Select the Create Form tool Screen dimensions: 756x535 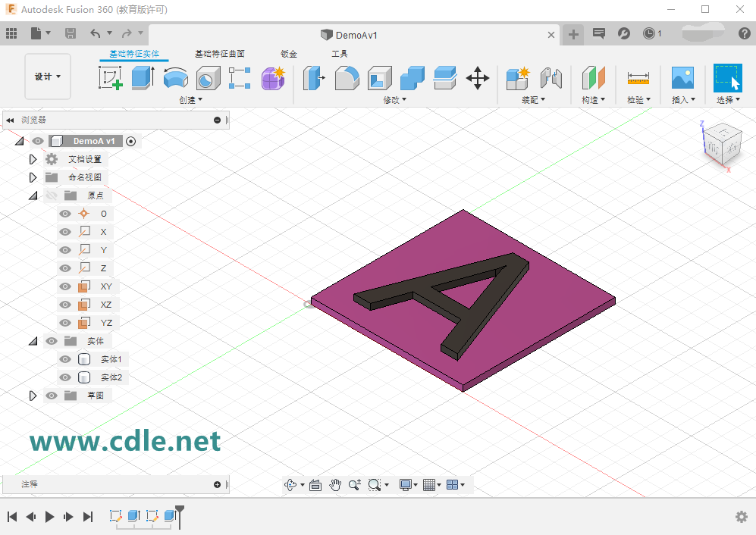[274, 78]
